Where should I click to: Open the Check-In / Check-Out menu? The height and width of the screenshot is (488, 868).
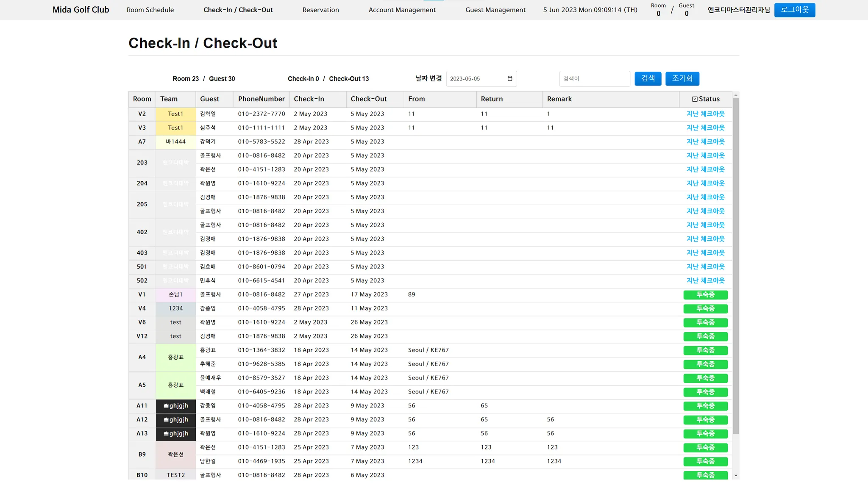(238, 10)
